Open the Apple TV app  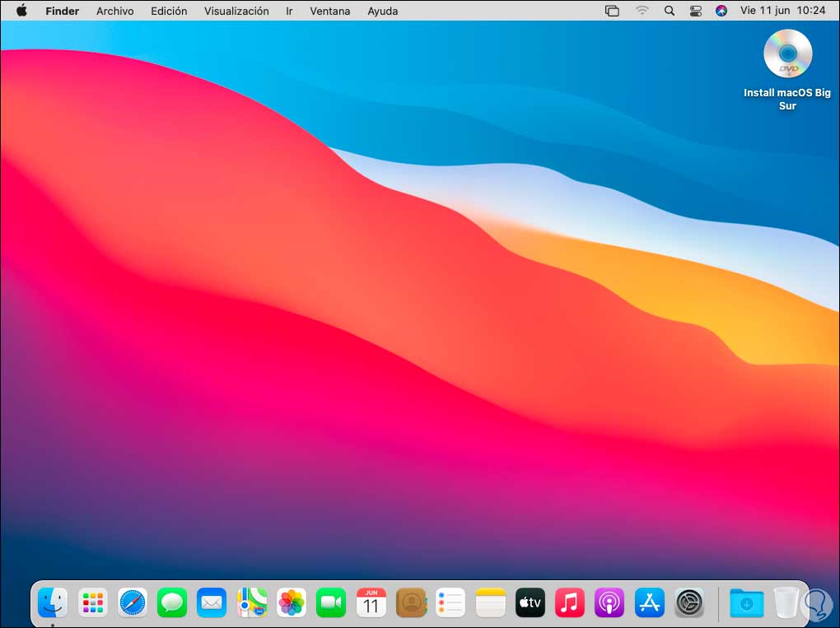530,603
